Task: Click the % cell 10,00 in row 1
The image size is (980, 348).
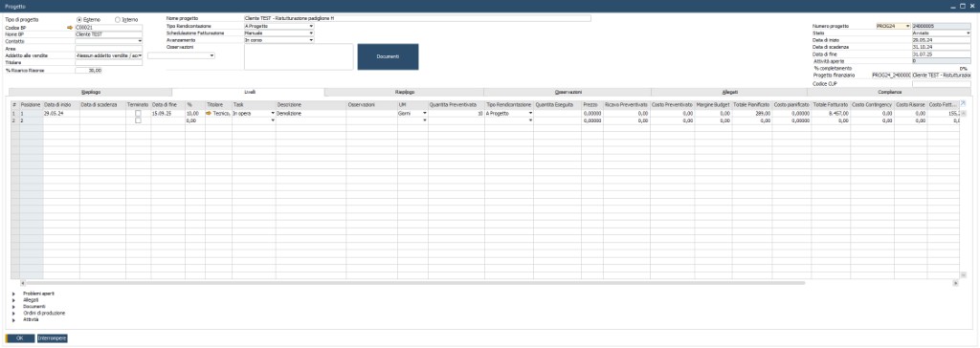Action: click(195, 113)
